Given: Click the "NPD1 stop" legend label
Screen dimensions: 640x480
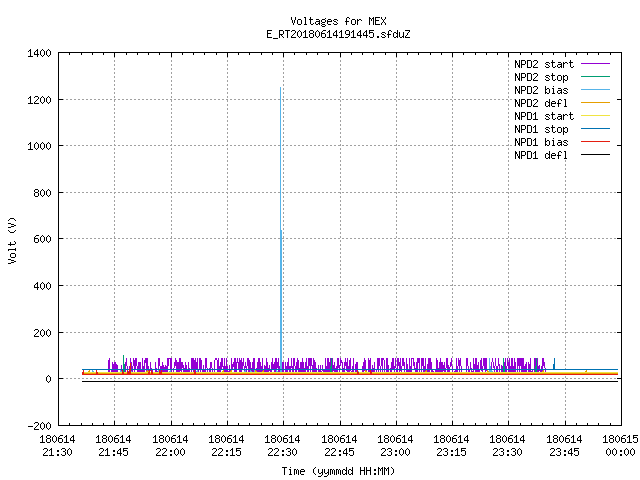Looking at the screenshot, I should [x=541, y=129].
